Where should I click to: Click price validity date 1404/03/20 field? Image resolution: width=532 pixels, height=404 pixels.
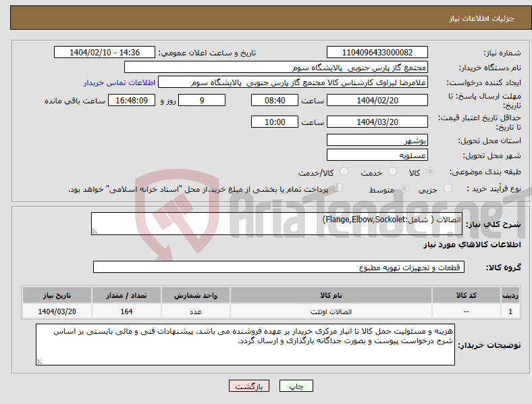pos(377,122)
